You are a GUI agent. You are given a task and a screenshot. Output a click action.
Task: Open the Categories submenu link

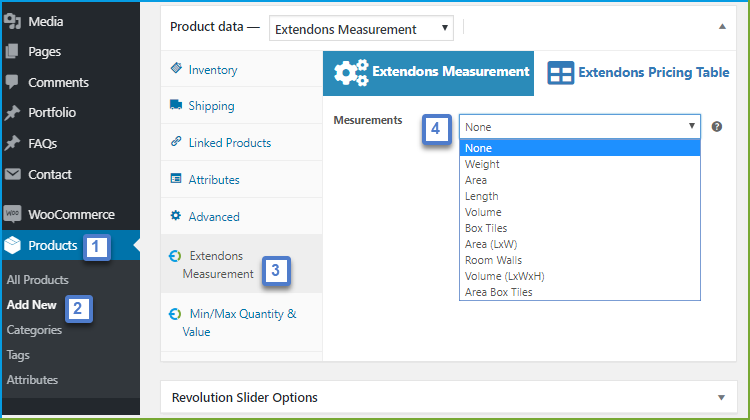34,330
